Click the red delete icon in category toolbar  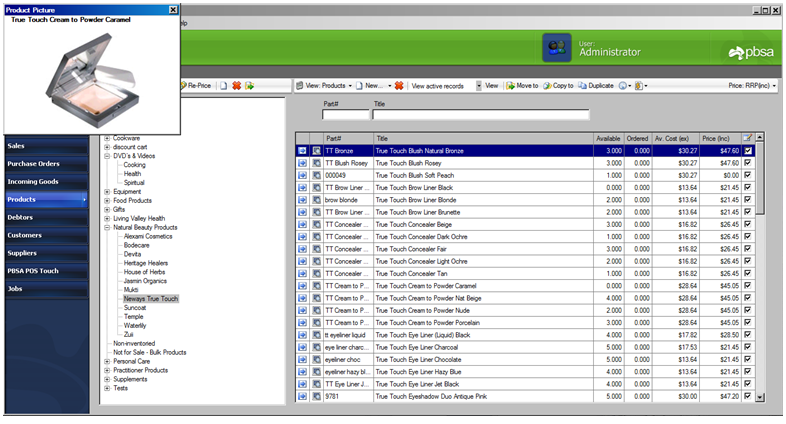(x=237, y=86)
